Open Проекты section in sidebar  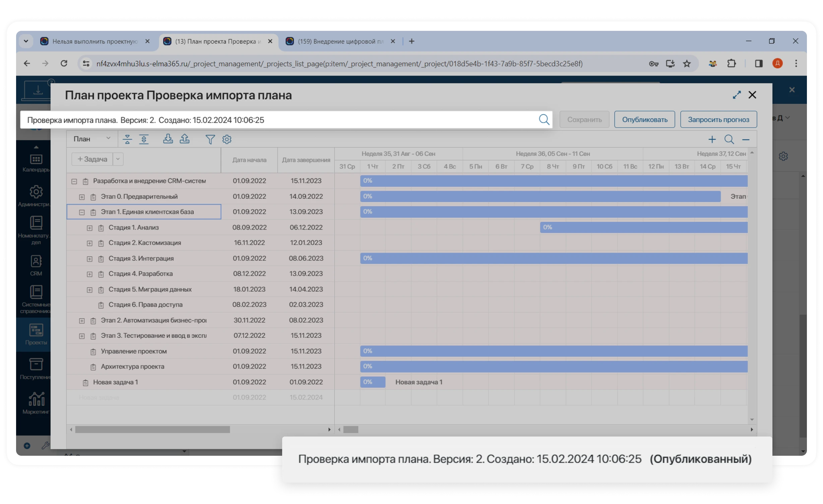tap(36, 334)
